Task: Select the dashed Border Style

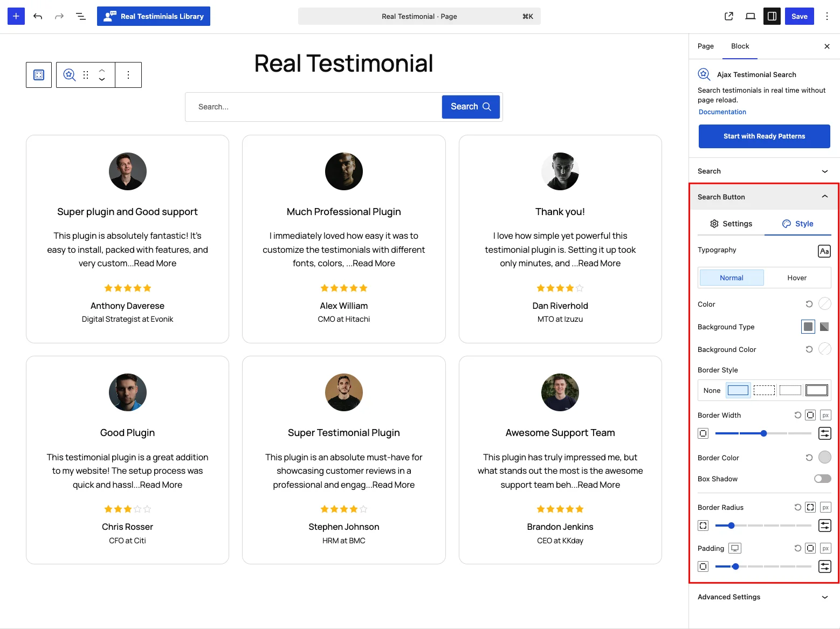Action: click(764, 390)
